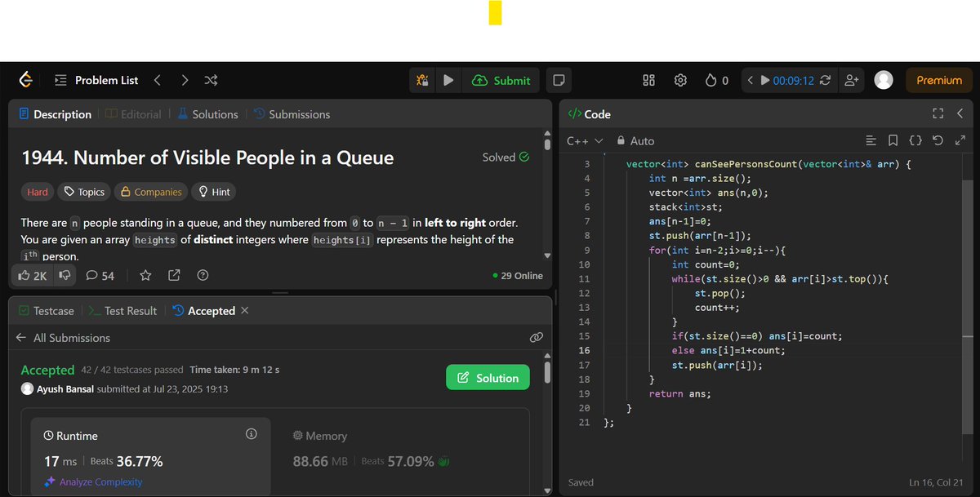Go to the next problem arrow
The width and height of the screenshot is (980, 497).
(185, 80)
